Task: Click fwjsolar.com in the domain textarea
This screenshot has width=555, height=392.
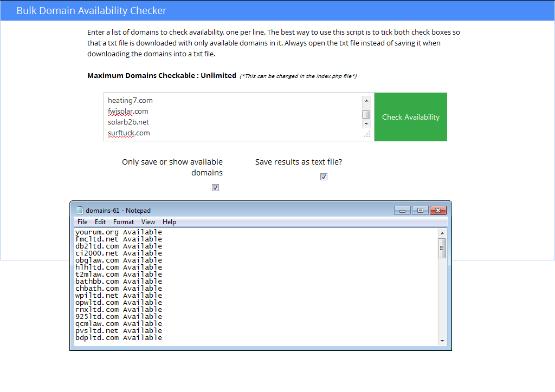Action: click(x=128, y=112)
